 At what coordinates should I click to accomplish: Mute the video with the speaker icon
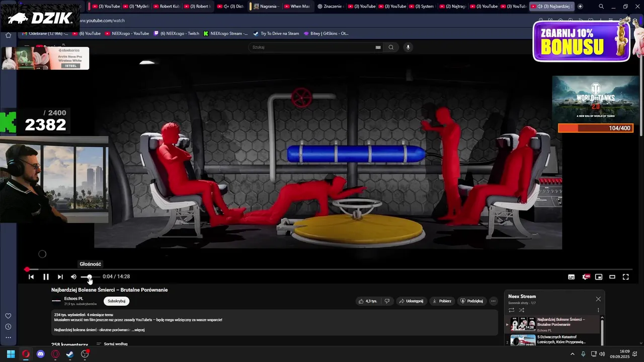[x=73, y=277]
